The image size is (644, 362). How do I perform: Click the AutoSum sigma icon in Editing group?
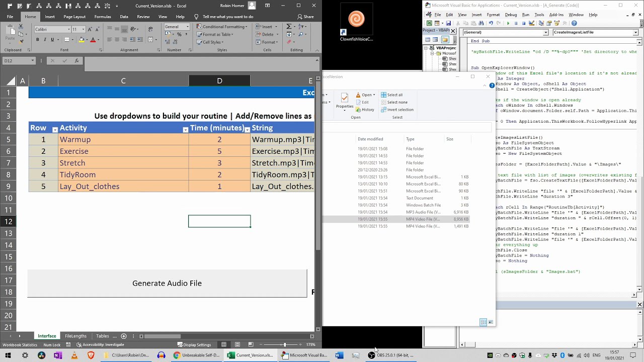[x=289, y=27]
